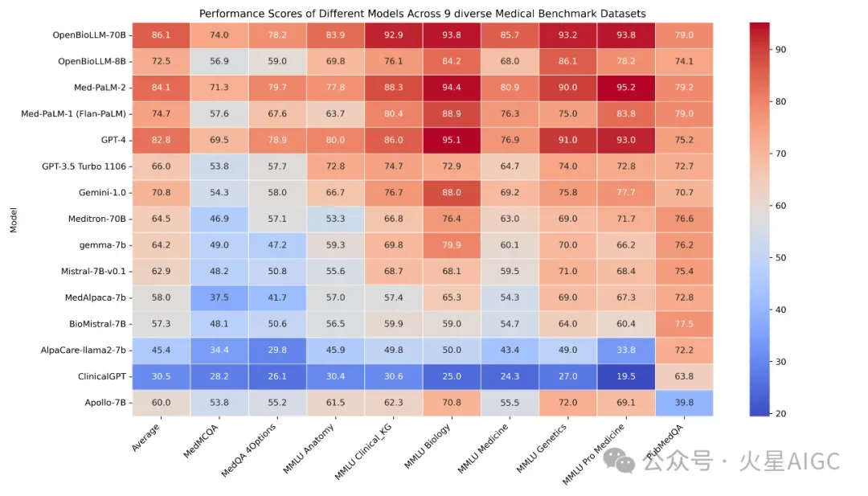This screenshot has width=868, height=496.
Task: Click the Apollo-7B PubMedQA cell 39.8
Action: tap(684, 403)
